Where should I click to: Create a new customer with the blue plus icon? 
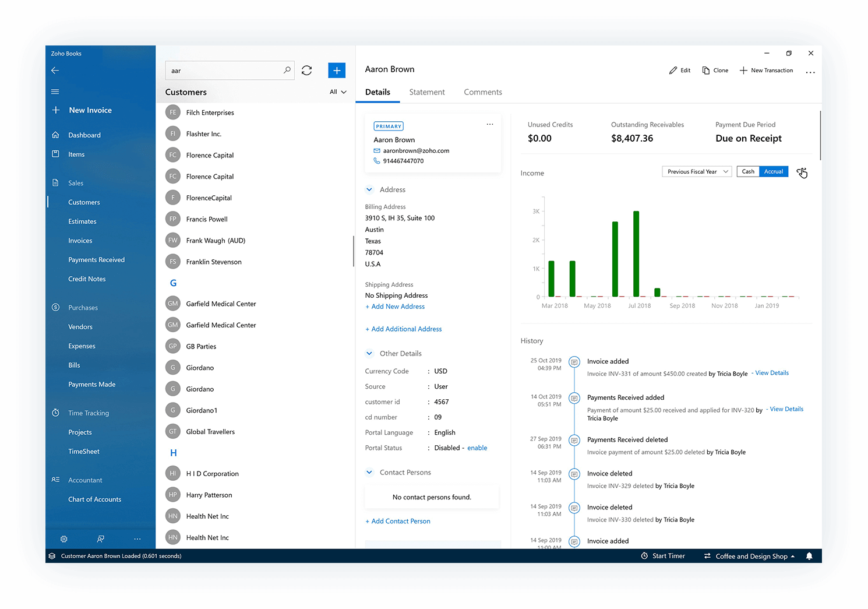tap(337, 70)
